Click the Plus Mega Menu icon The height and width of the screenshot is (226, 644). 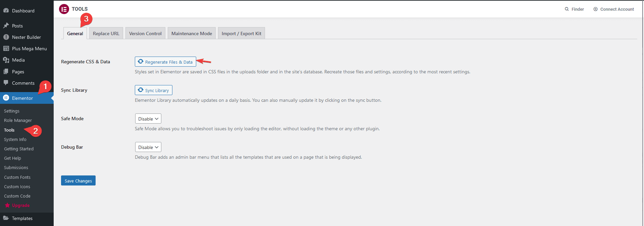(x=6, y=49)
